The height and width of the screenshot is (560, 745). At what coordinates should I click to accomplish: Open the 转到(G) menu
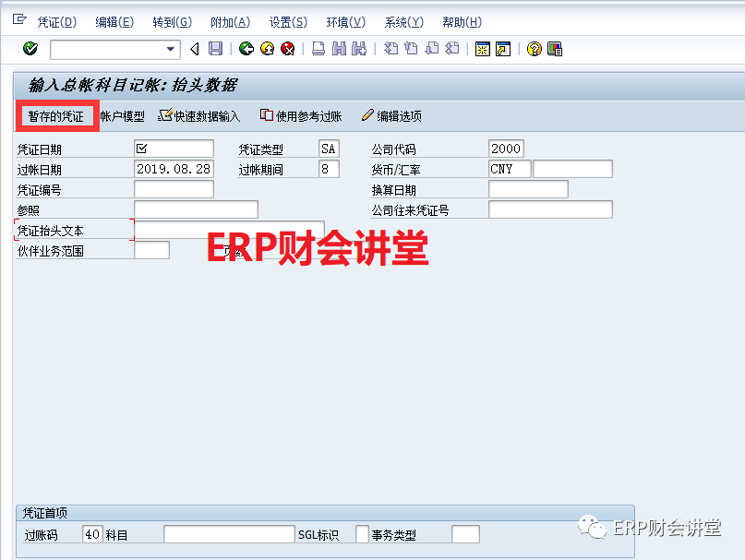[x=173, y=22]
